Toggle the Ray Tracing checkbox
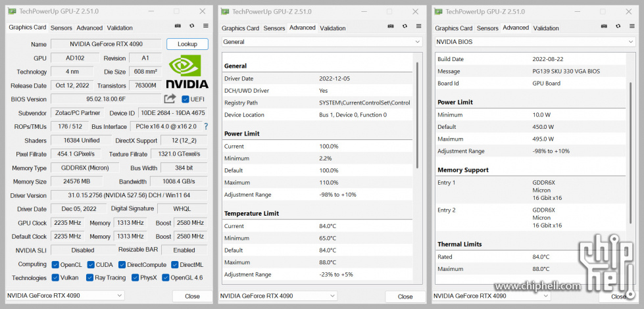The height and width of the screenshot is (309, 644). pos(90,278)
